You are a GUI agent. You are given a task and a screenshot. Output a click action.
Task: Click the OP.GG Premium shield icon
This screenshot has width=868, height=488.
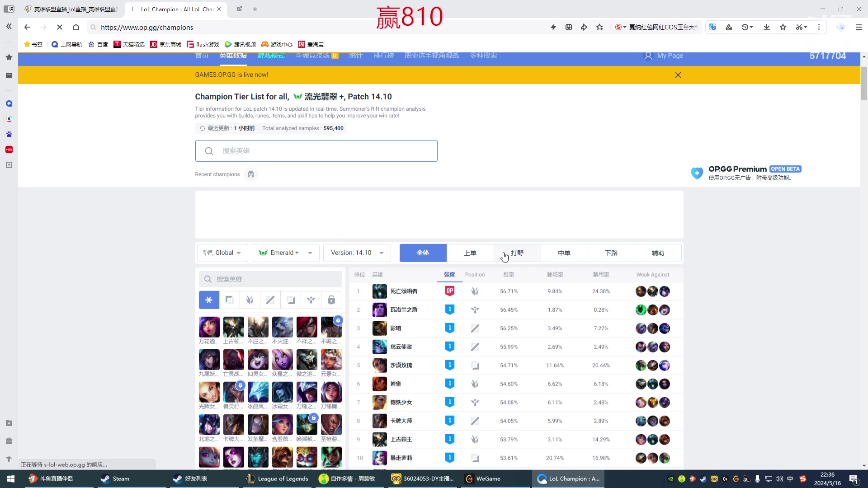[x=696, y=173]
